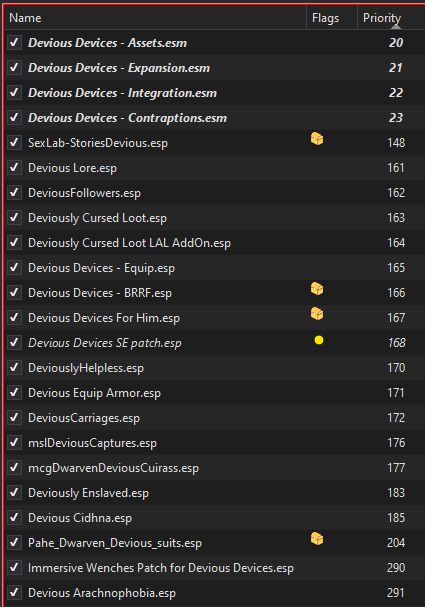Select plugin name mcgDwarvenDeviousCuirass.esp
The height and width of the screenshot is (607, 425).
(113, 468)
